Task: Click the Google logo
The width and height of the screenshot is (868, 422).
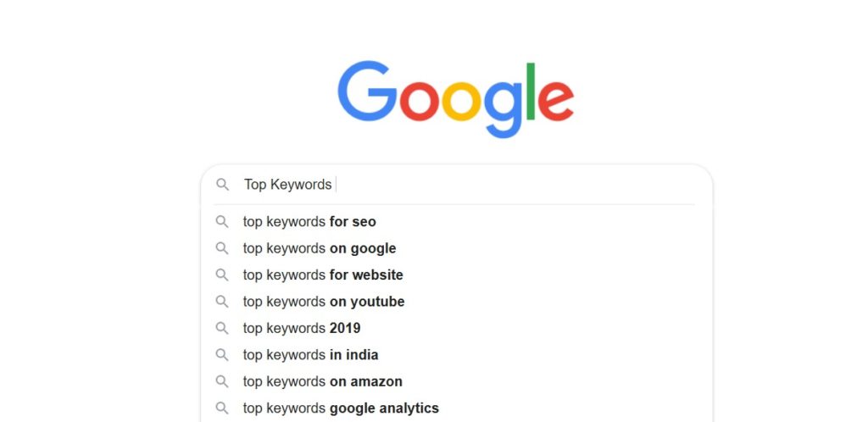Action: click(455, 98)
